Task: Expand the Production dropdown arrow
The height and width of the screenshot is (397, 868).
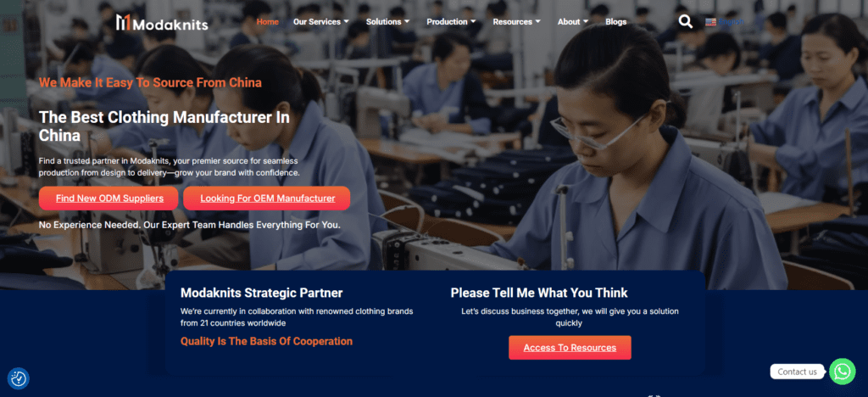Action: coord(473,22)
